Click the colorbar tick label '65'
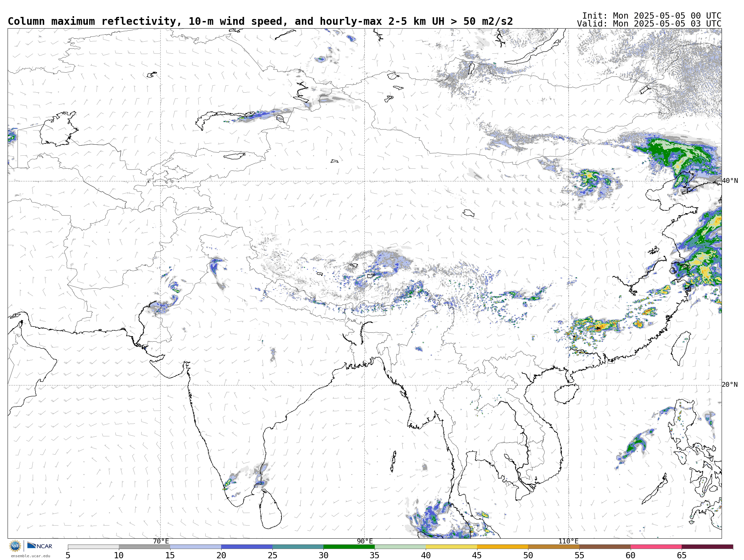This screenshot has width=744, height=560. [682, 556]
